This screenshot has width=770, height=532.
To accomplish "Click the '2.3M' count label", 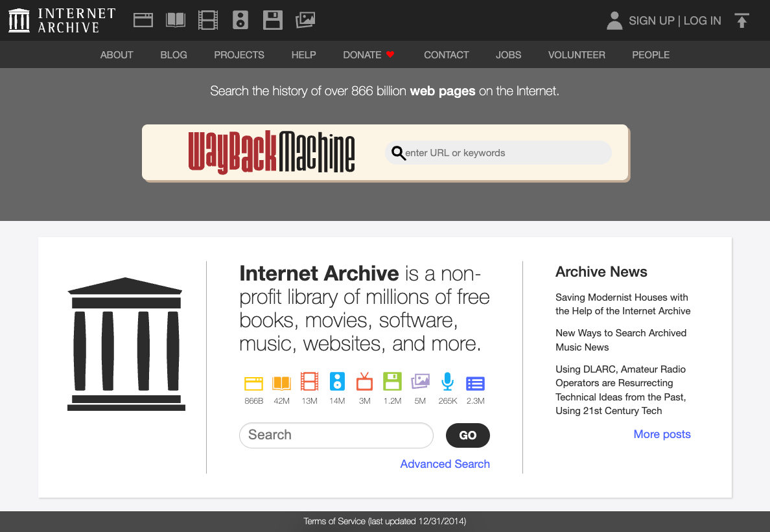I will point(475,401).
